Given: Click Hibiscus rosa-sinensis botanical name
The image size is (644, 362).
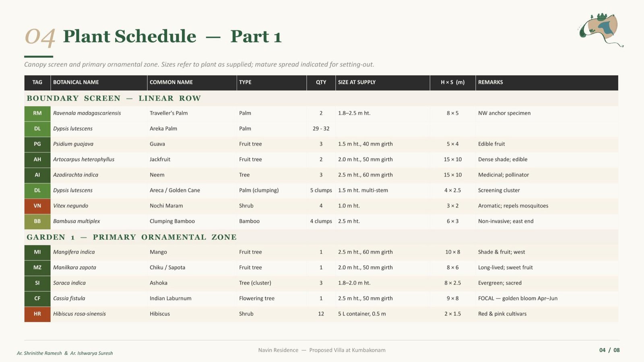Looking at the screenshot, I should [x=79, y=314].
